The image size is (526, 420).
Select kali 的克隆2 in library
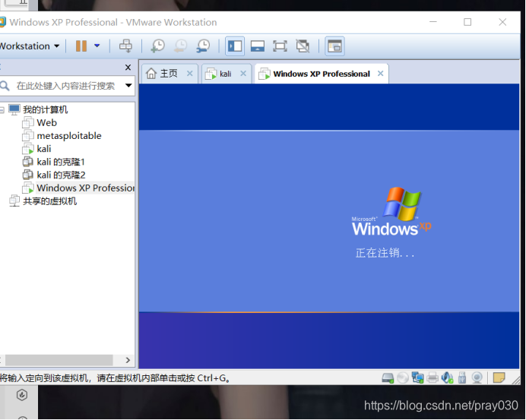pyautogui.click(x=61, y=175)
